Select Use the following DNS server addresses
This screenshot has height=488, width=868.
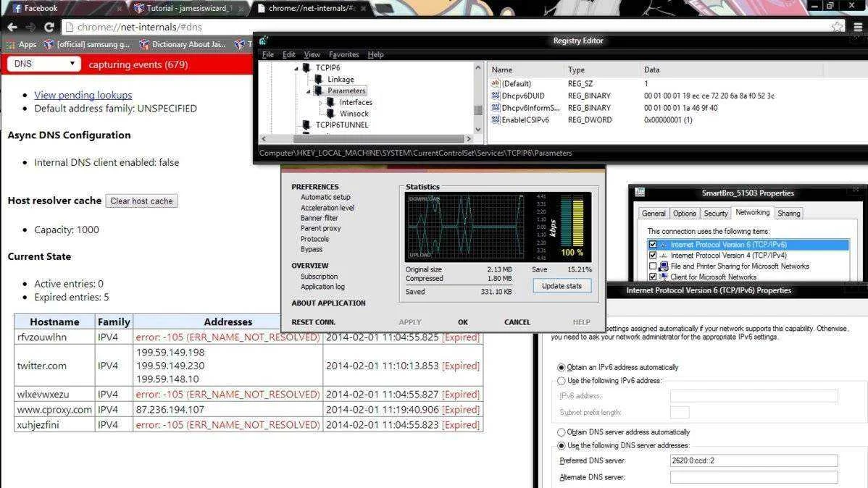(x=562, y=445)
